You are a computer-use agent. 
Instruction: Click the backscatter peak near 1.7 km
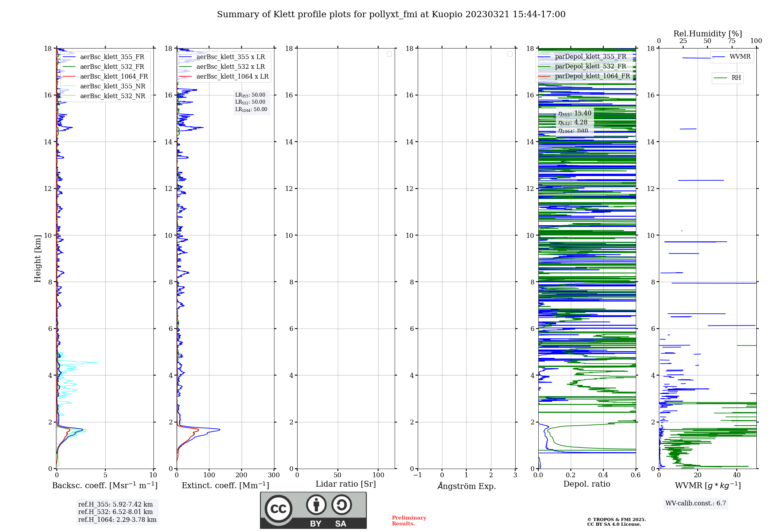pos(81,430)
